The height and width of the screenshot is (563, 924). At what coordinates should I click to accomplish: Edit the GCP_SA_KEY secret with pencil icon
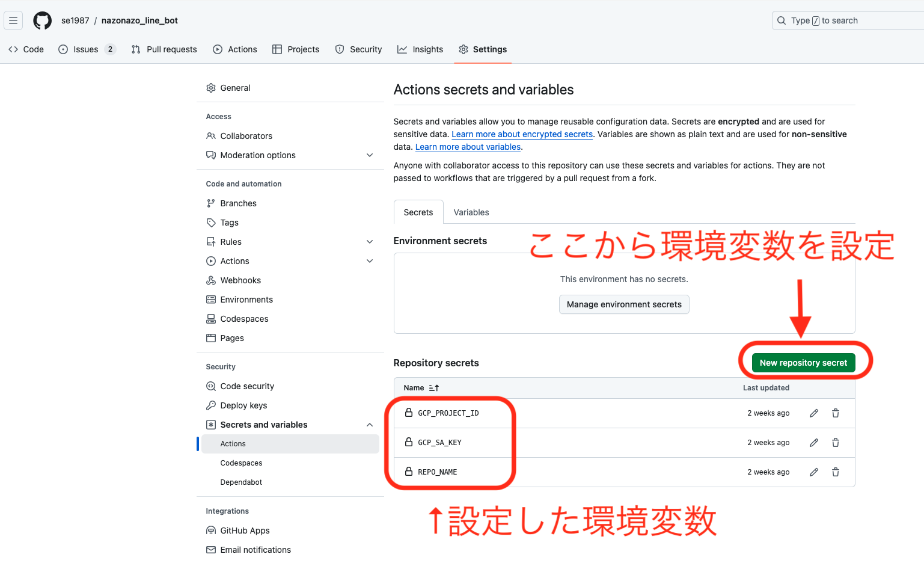point(814,443)
